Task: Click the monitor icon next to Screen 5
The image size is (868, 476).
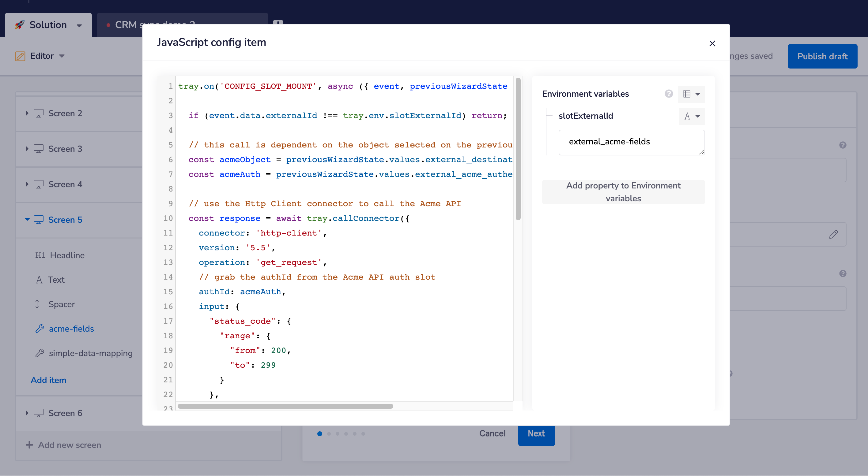Action: 39,219
